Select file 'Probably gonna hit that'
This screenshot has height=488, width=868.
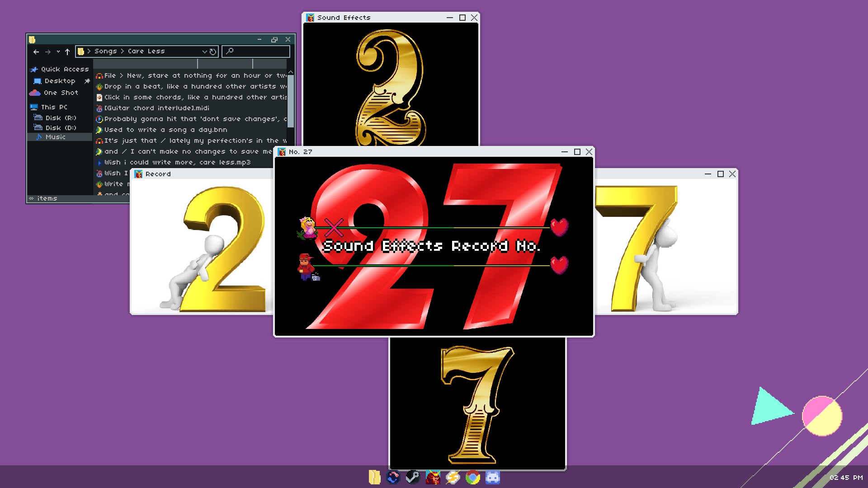191,119
